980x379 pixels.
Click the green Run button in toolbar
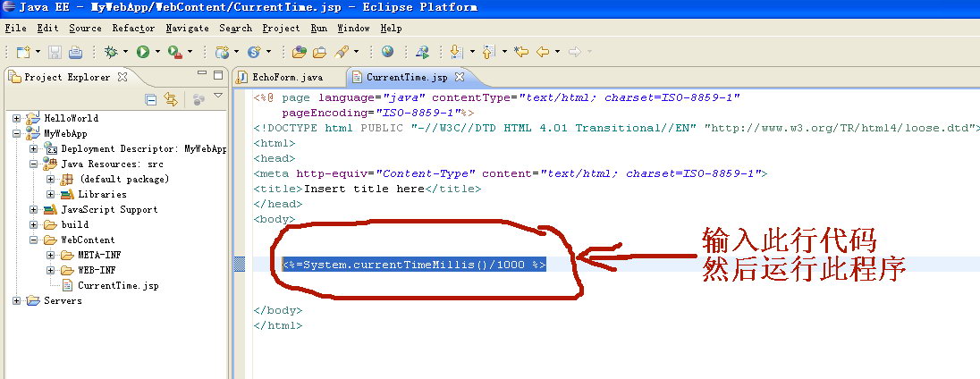(142, 53)
